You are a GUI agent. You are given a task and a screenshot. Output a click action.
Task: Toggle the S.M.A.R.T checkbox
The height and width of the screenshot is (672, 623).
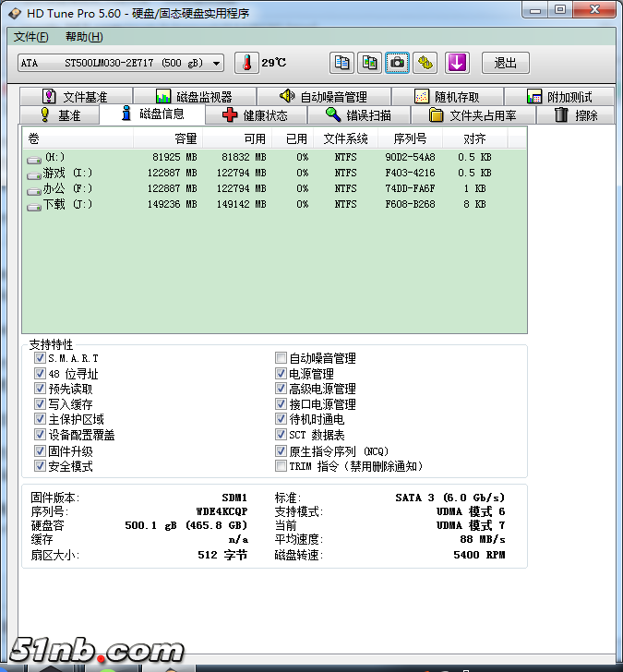point(40,358)
